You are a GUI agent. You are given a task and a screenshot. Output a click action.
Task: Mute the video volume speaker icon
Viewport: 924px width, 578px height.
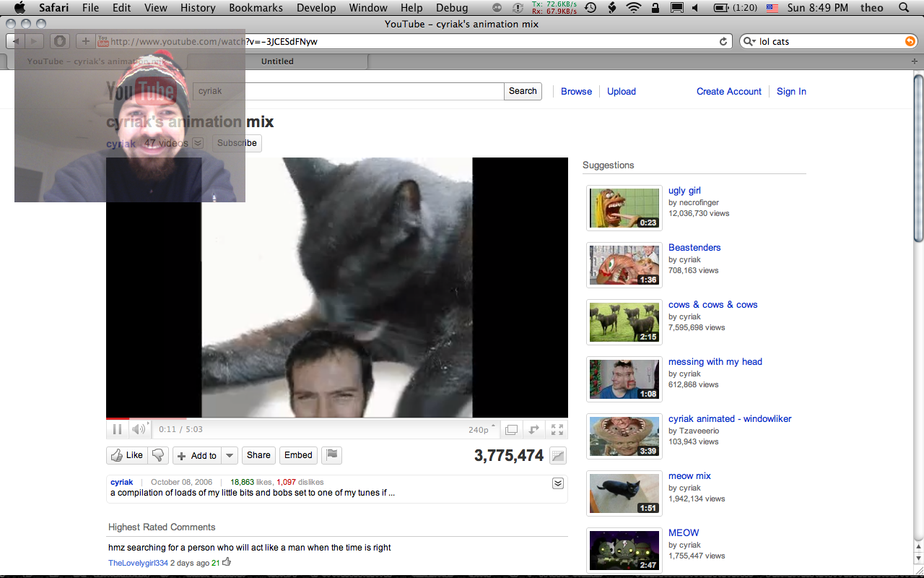(138, 429)
